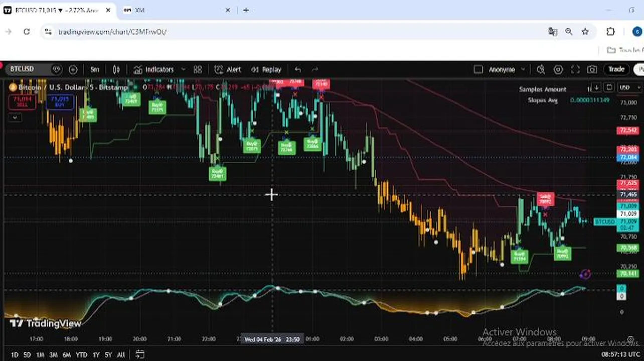Open the Anonyme layout name menu
The image size is (644, 361).
tap(507, 70)
